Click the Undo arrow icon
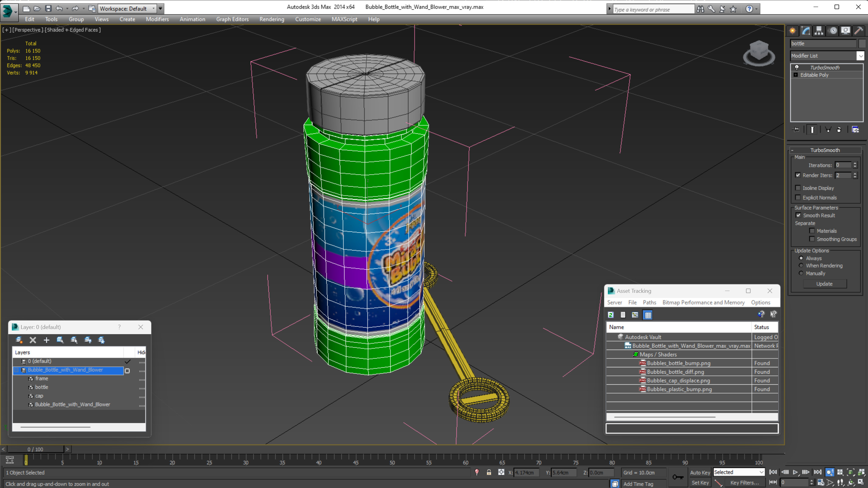Screen dimensions: 868x488 pos(59,9)
